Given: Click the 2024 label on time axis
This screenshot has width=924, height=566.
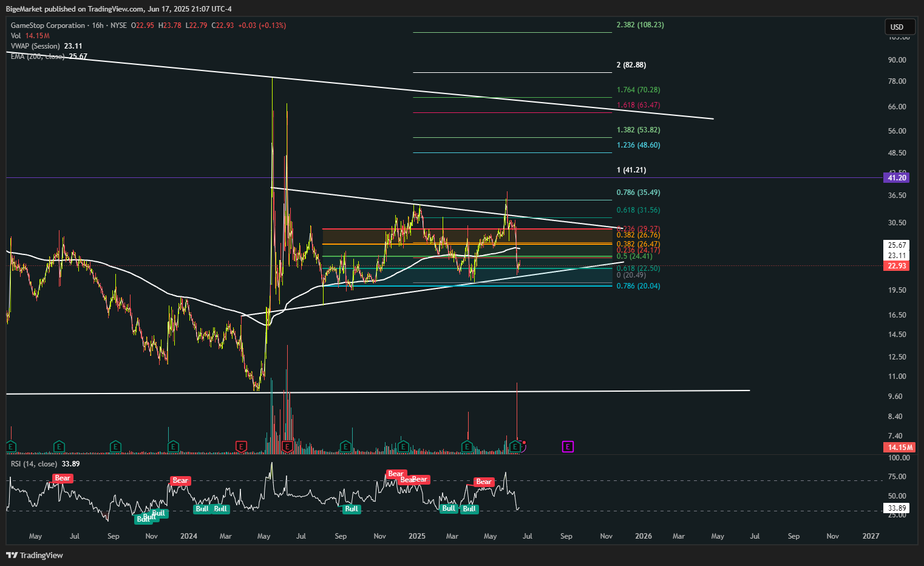Looking at the screenshot, I should pos(189,536).
